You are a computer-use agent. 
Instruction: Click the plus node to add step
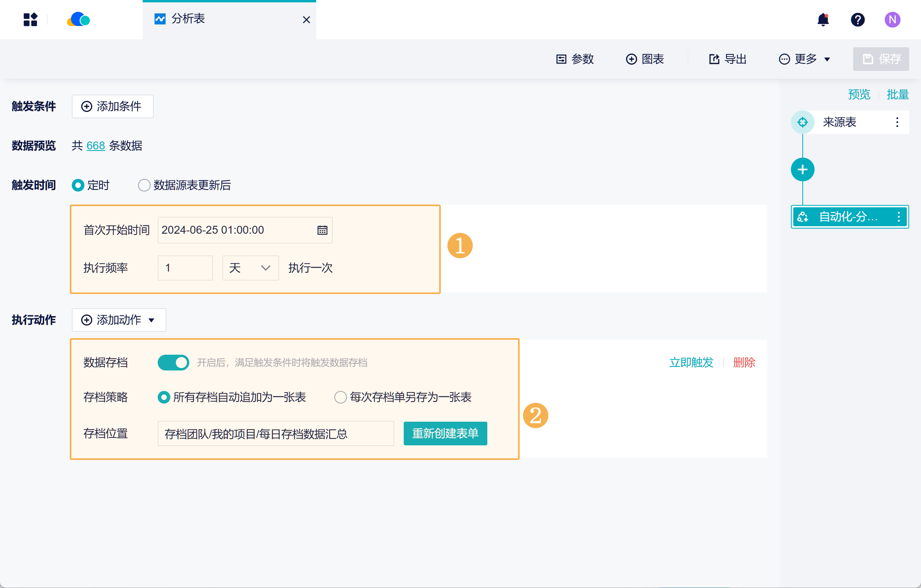pos(802,169)
